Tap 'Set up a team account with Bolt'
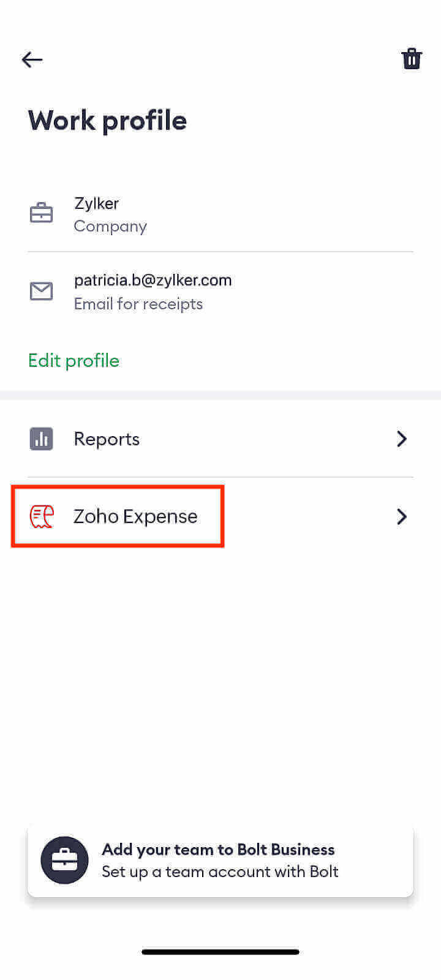441x980 pixels. 220,872
